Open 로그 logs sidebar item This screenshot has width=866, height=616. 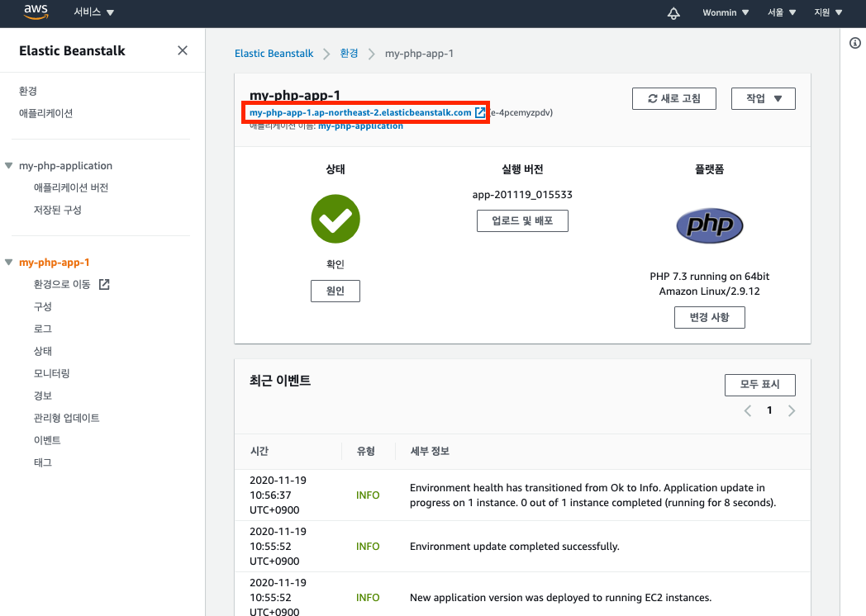coord(42,329)
